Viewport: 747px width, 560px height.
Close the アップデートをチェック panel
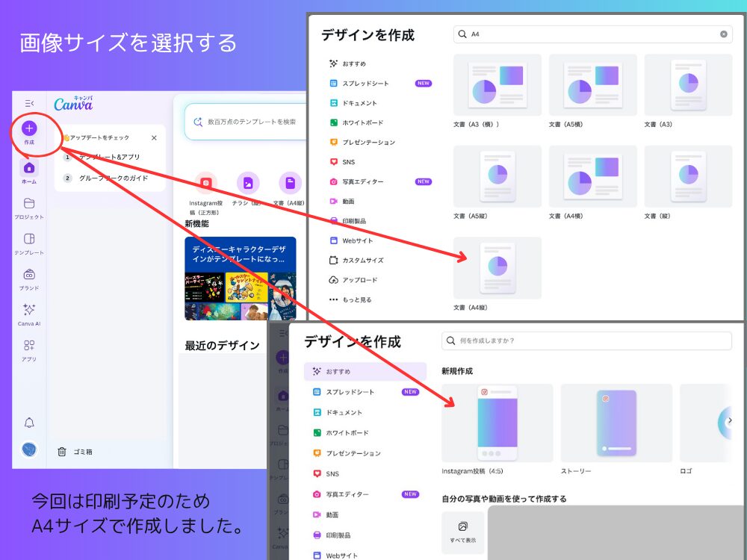[x=154, y=137]
